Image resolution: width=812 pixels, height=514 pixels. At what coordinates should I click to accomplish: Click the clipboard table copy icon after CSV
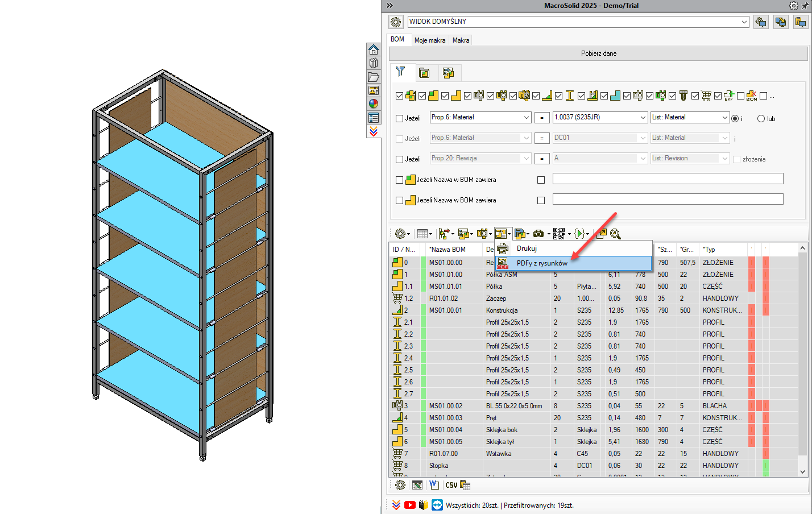click(x=465, y=485)
